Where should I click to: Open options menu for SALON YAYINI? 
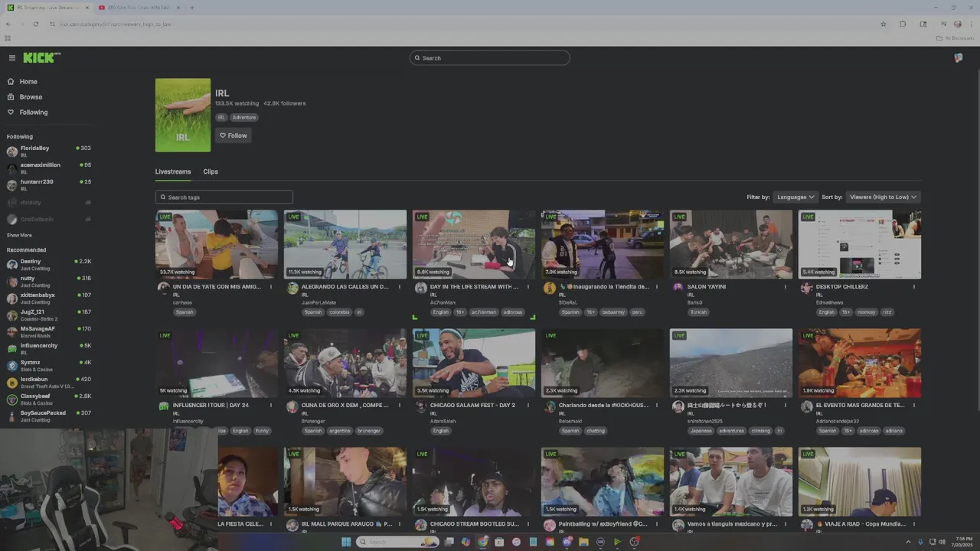tap(786, 287)
